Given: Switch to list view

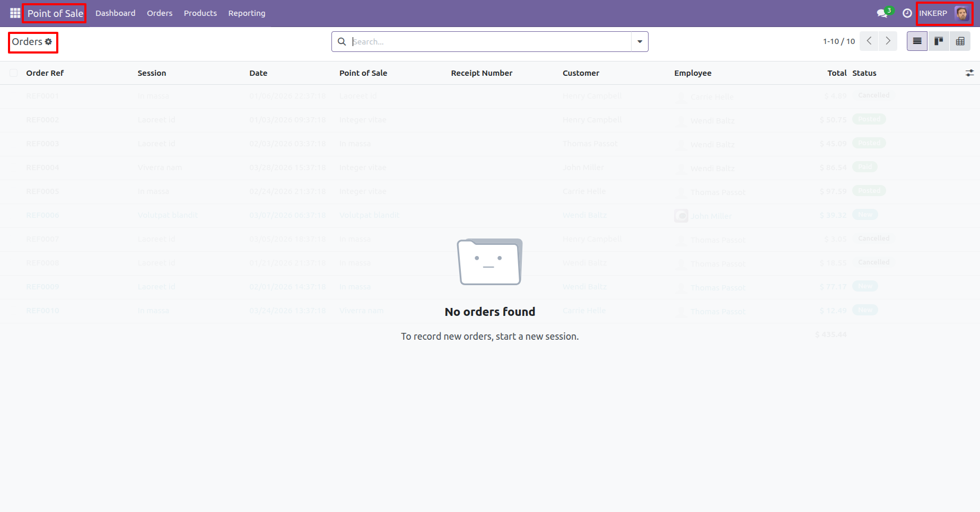Looking at the screenshot, I should 917,41.
